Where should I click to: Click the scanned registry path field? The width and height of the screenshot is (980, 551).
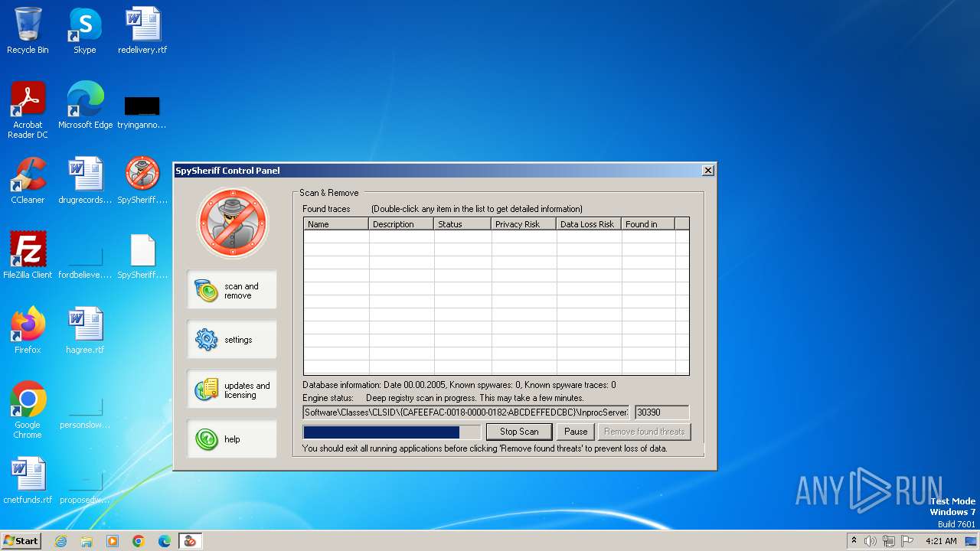(466, 412)
